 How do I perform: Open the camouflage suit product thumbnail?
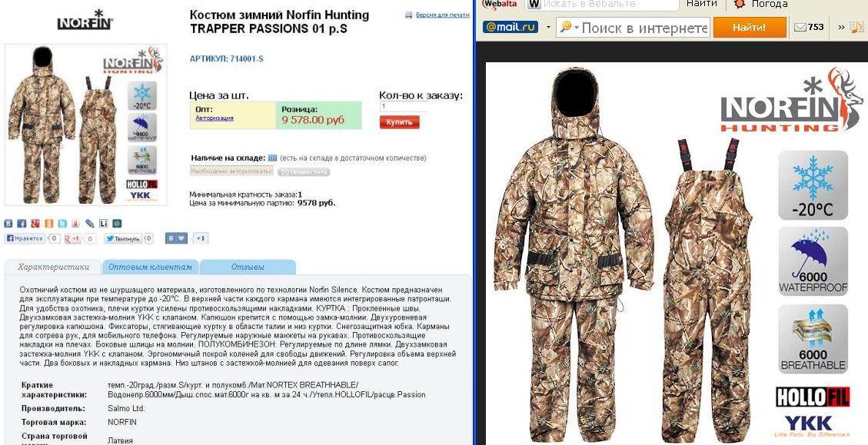click(x=86, y=125)
